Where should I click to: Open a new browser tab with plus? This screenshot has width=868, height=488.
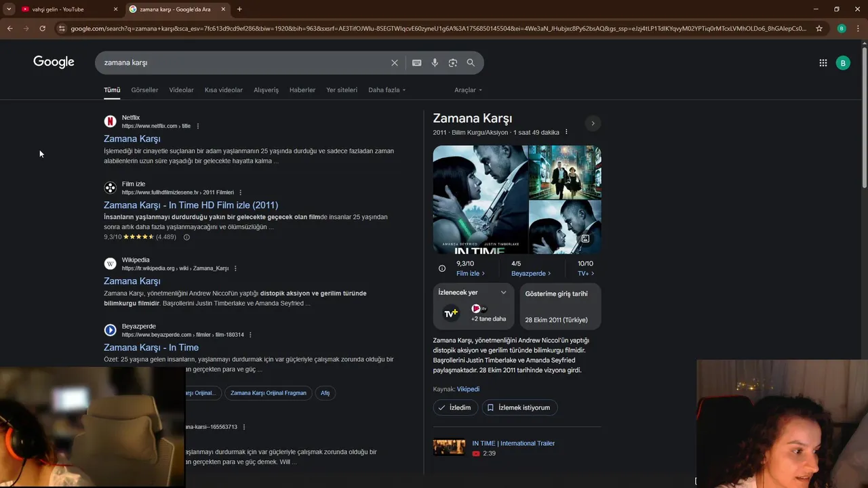[239, 9]
